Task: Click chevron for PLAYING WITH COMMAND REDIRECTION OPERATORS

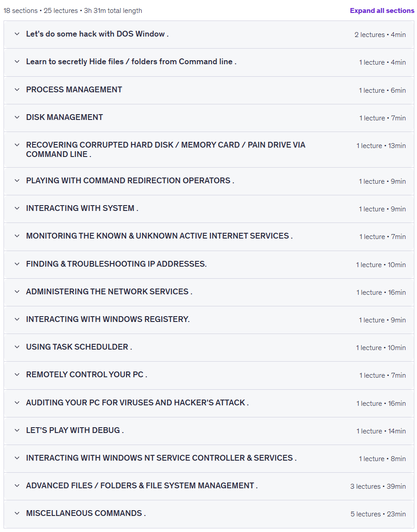Action: pos(17,181)
